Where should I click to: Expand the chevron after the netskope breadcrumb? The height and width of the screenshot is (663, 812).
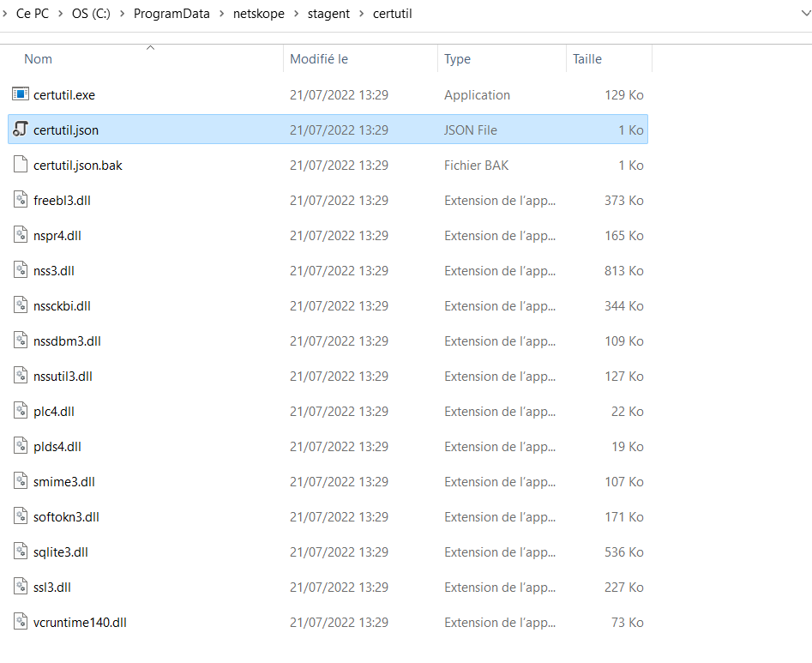[294, 14]
